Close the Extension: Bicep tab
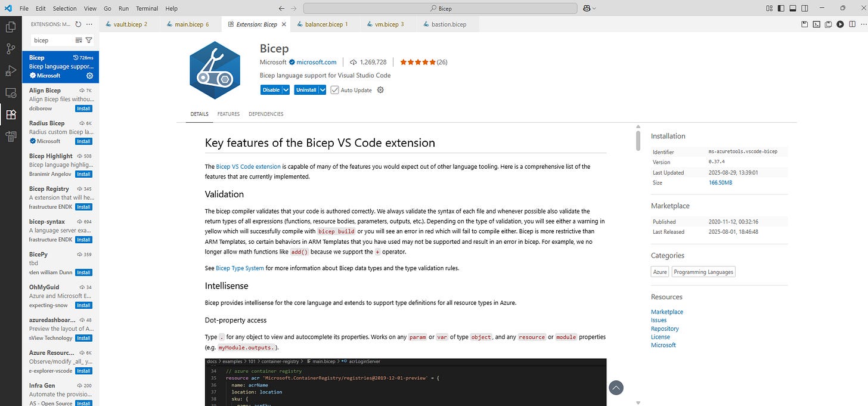This screenshot has height=406, width=868. 283,24
